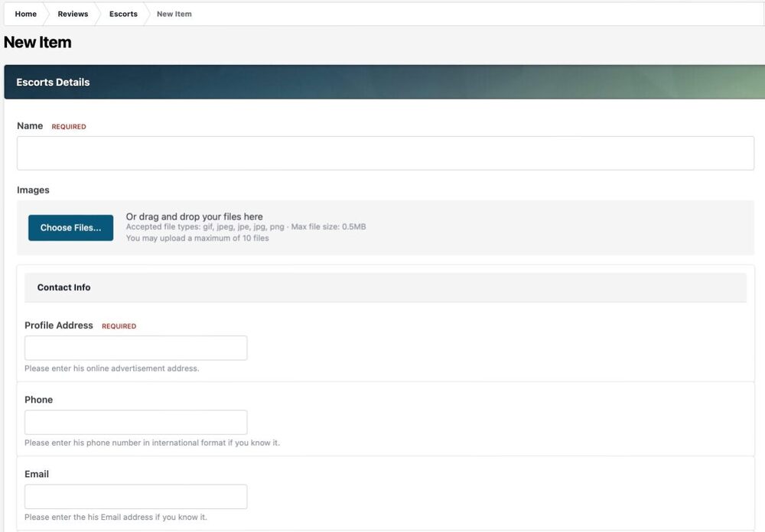Open the Escorts breadcrumb link
The image size is (765, 532).
[x=123, y=14]
